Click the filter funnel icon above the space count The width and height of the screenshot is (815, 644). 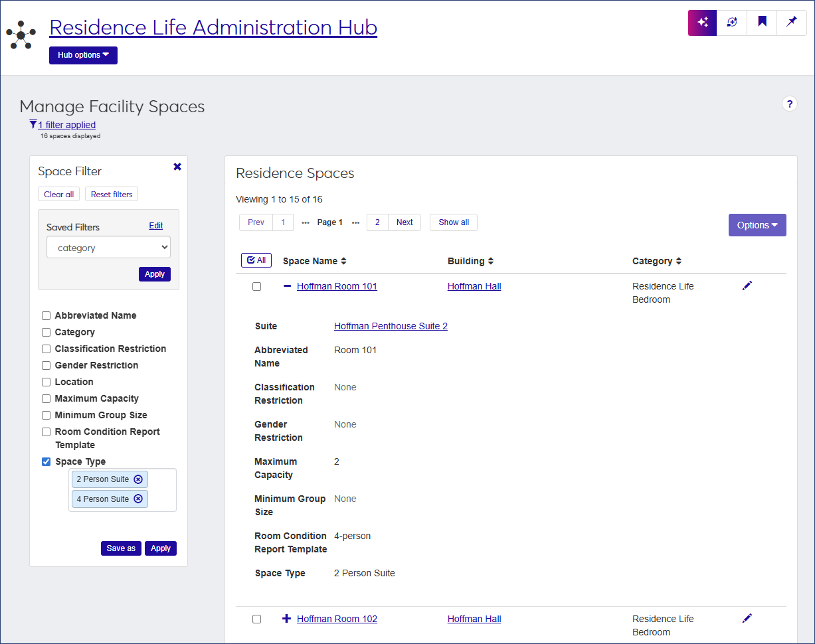(33, 124)
